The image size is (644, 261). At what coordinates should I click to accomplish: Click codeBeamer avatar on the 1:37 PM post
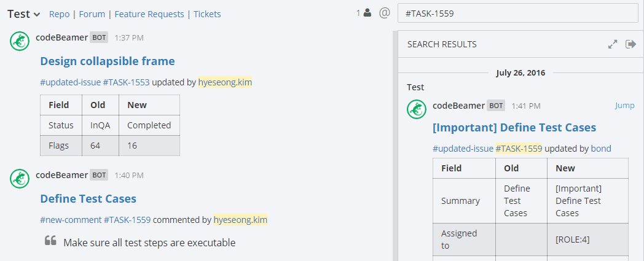tap(20, 41)
